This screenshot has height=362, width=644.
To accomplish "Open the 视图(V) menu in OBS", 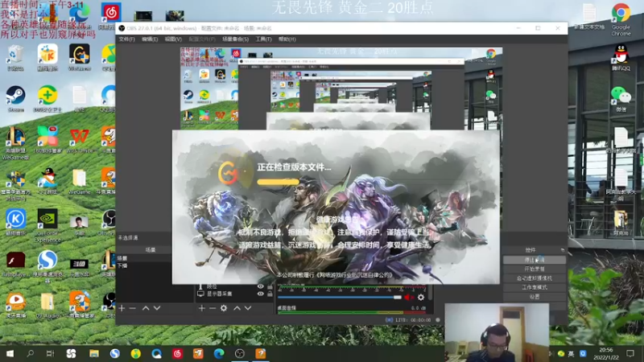I will (173, 39).
